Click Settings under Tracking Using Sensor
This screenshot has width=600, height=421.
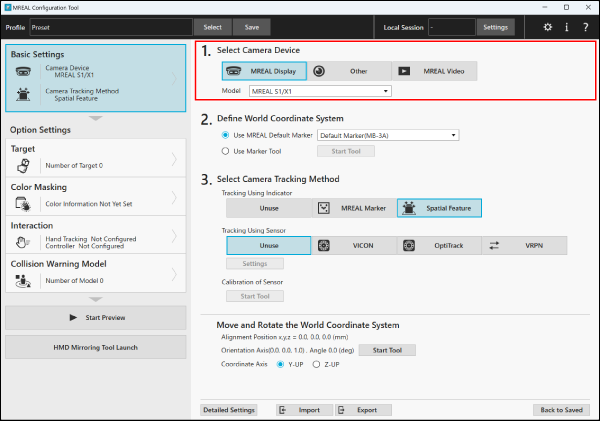255,263
